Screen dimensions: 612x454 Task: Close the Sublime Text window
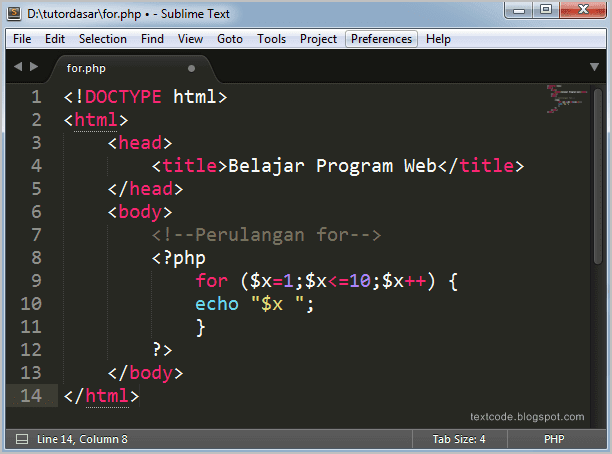point(583,9)
